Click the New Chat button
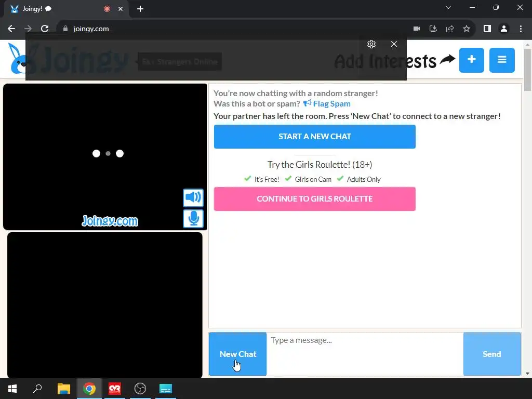The width and height of the screenshot is (532, 399). tap(238, 354)
